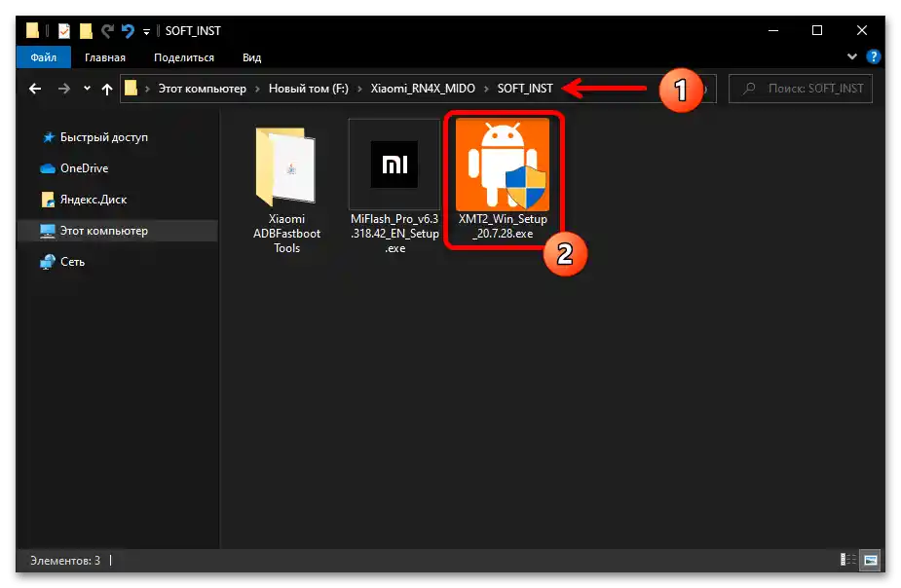Click the Поиск: SOFT_INST search field
Image resolution: width=901 pixels, height=588 pixels.
tap(801, 89)
